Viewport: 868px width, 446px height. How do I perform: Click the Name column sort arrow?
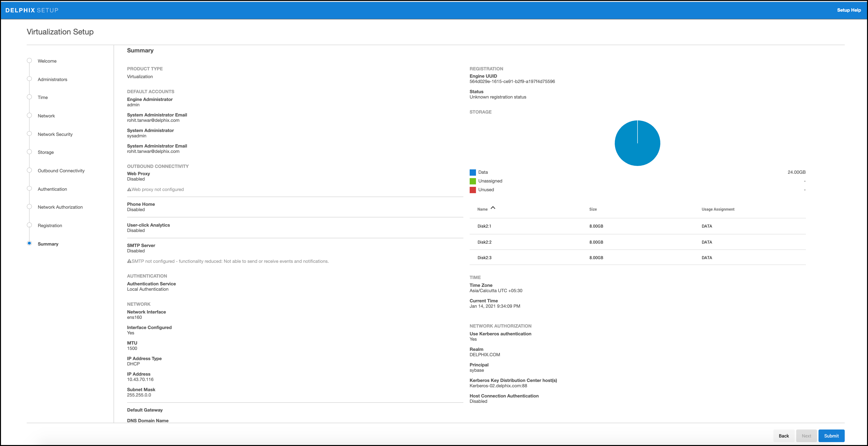click(x=493, y=208)
